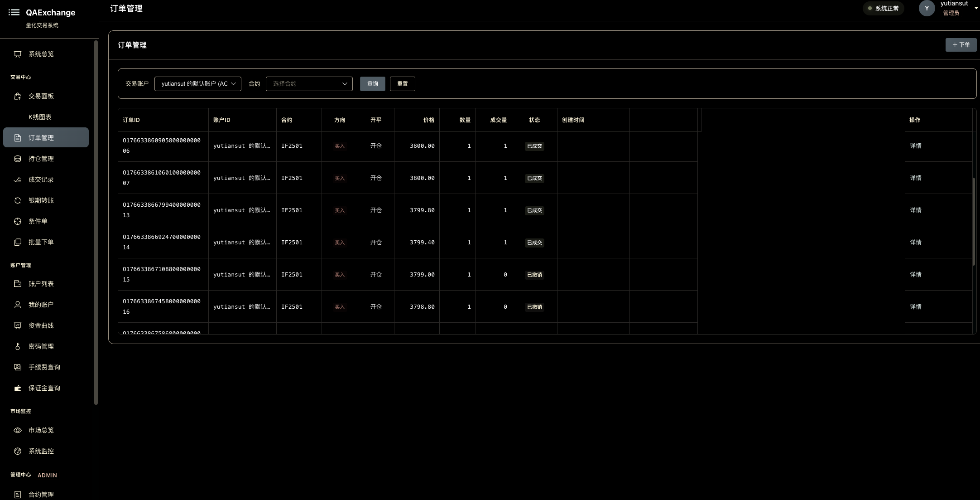980x500 pixels.
Task: Open the 持仓管理 position management page
Action: (x=41, y=159)
